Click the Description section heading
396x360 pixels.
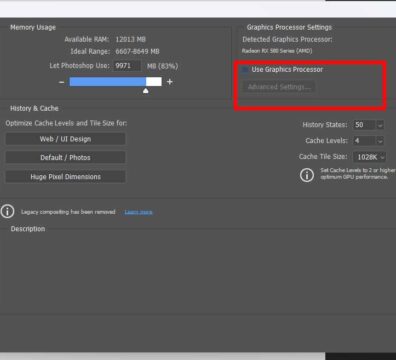coord(28,229)
